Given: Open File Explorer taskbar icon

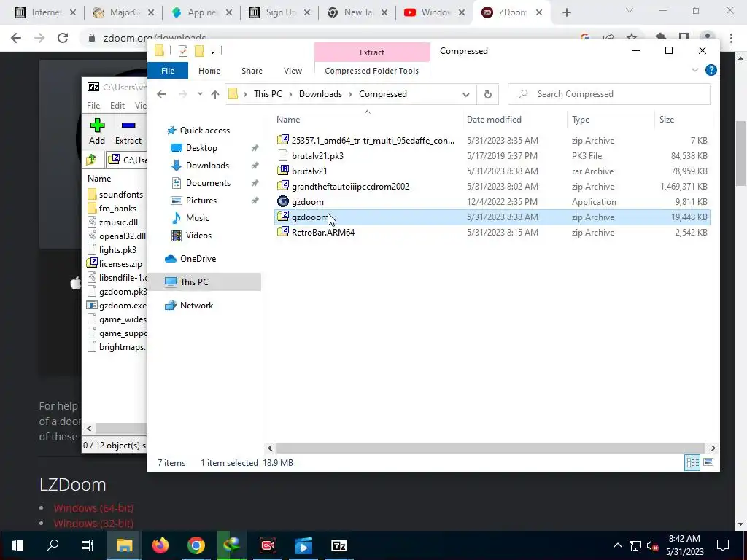Looking at the screenshot, I should click(124, 545).
